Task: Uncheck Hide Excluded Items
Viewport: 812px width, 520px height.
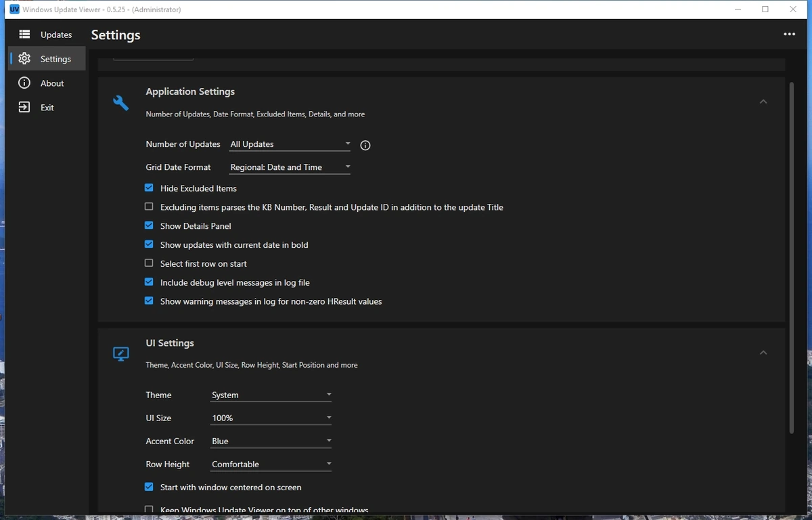Action: click(x=149, y=188)
